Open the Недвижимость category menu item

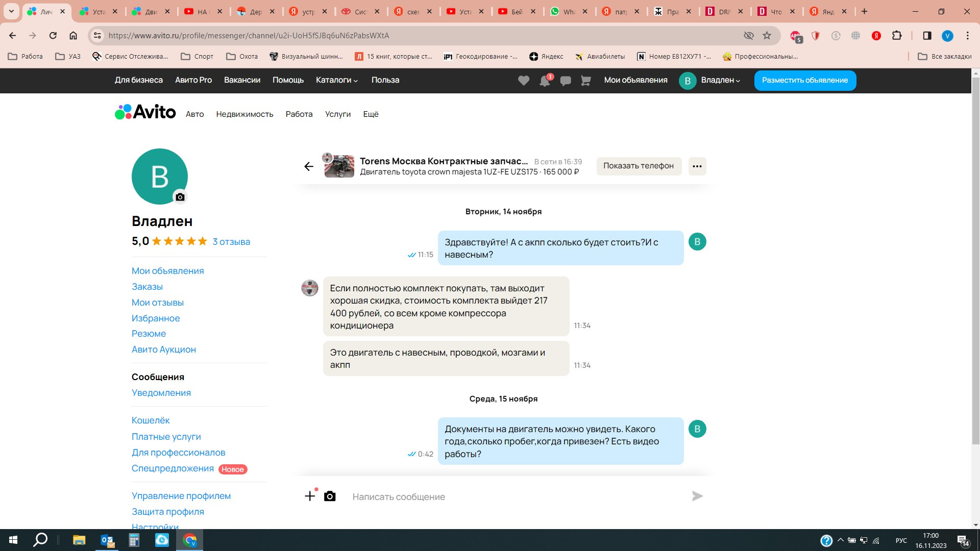[x=244, y=114]
